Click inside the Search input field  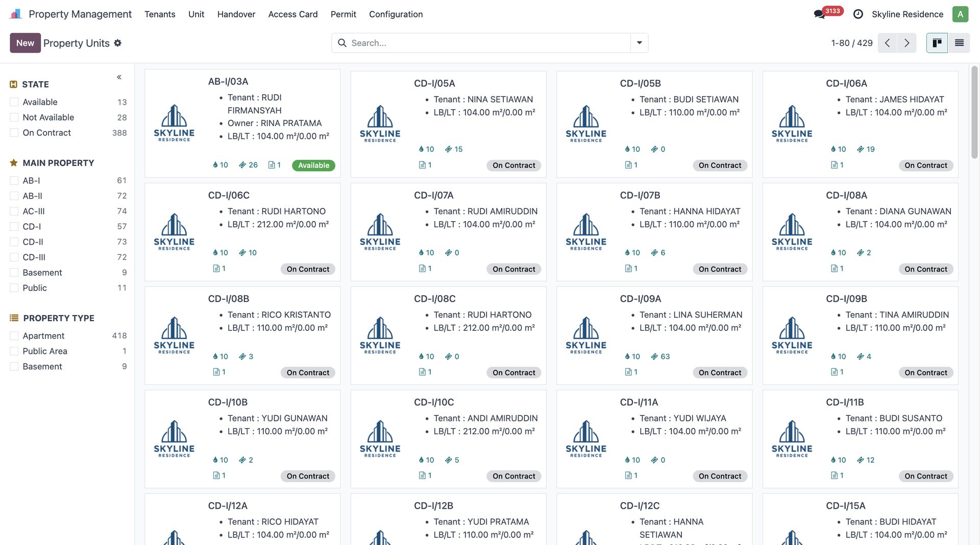(x=485, y=43)
